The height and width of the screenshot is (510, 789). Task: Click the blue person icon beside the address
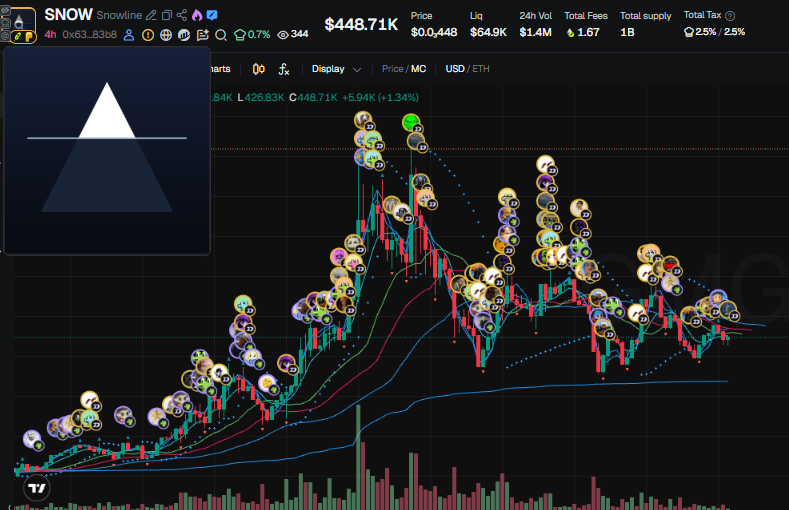129,35
